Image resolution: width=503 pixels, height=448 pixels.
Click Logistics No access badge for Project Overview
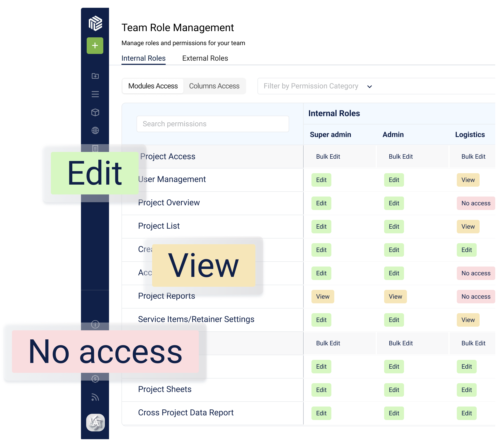tap(476, 203)
